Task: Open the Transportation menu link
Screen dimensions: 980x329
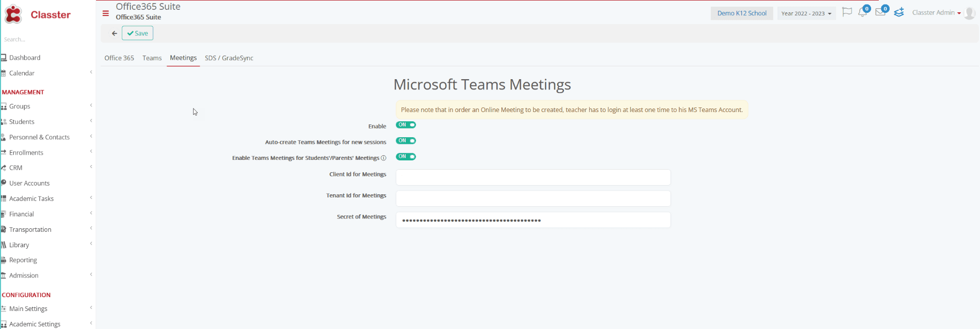Action: click(x=30, y=229)
